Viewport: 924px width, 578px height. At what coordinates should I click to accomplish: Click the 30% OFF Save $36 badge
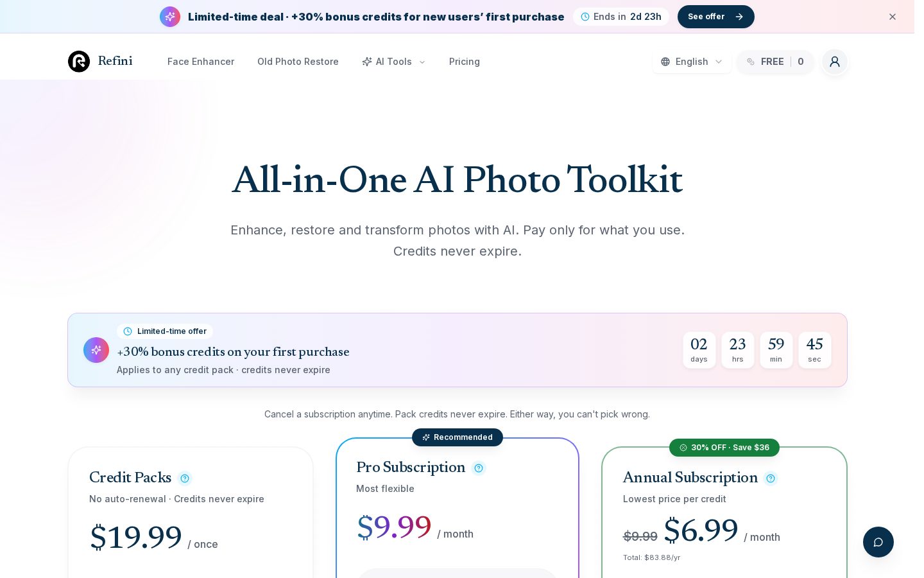724,448
